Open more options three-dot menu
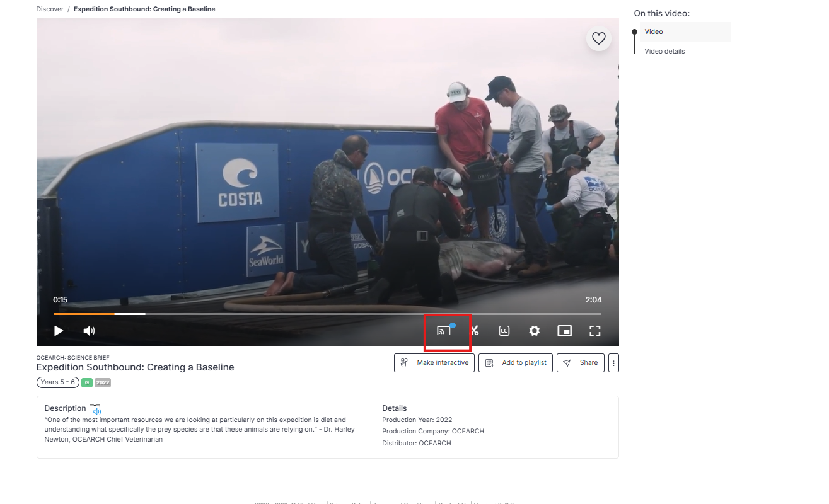This screenshot has height=504, width=829. [613, 363]
